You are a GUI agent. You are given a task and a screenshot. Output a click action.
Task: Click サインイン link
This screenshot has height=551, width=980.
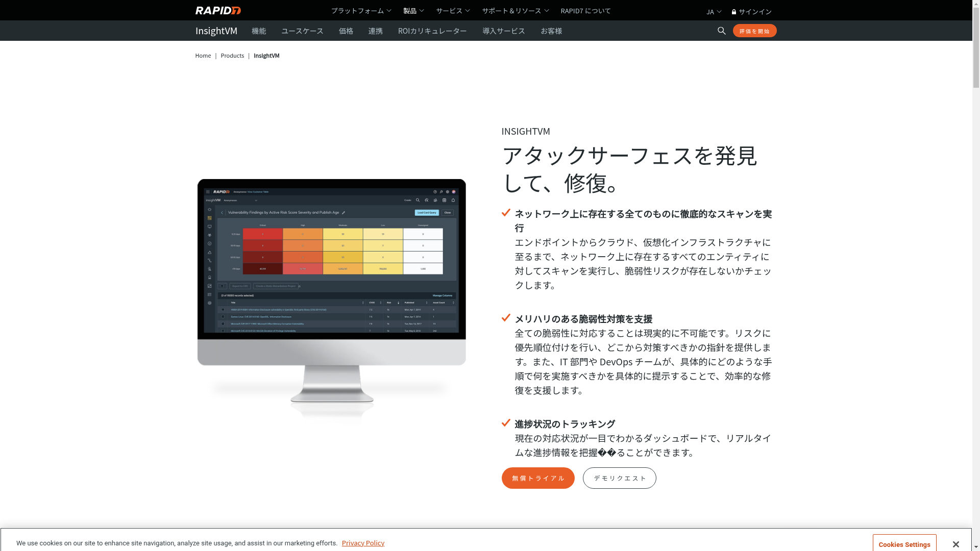point(755,12)
